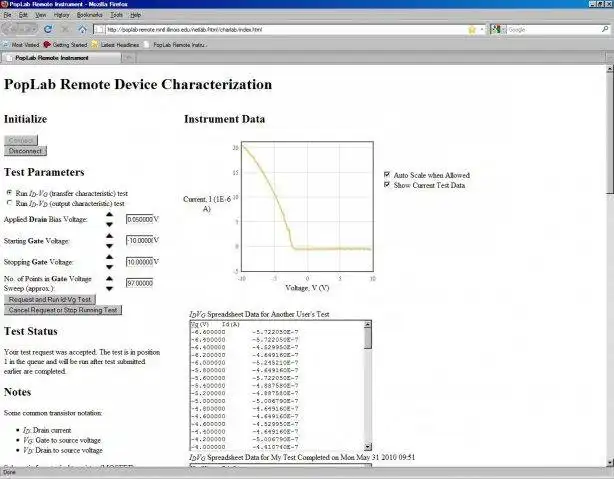Open the Bookmarks menu

[x=89, y=15]
